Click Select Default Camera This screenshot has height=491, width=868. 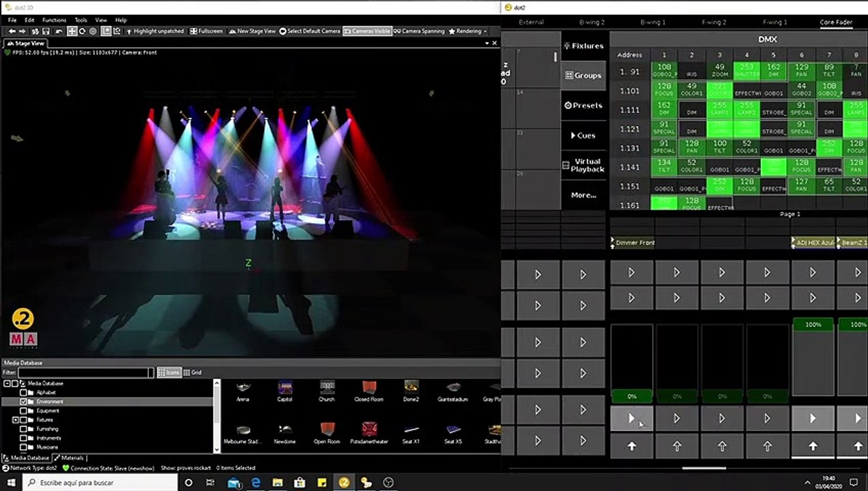(x=309, y=31)
